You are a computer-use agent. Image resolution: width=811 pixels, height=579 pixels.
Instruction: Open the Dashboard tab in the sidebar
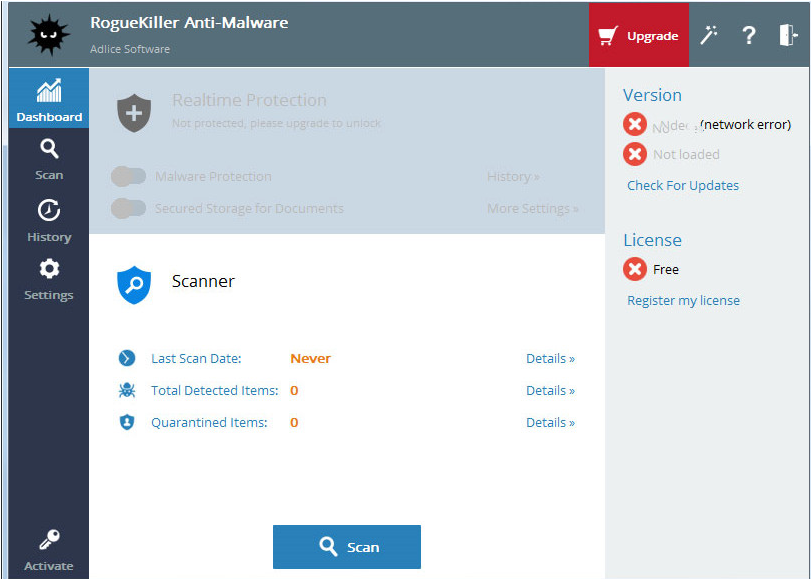pos(49,98)
